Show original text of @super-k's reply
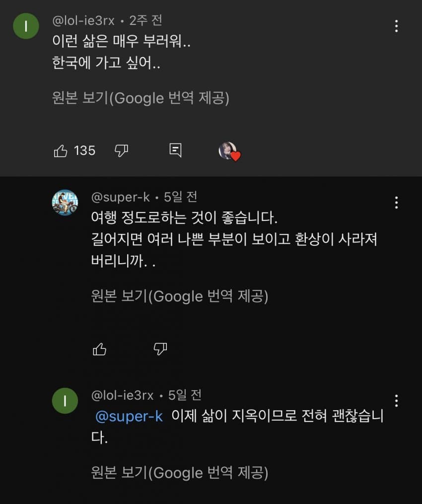The image size is (422, 504). [180, 296]
